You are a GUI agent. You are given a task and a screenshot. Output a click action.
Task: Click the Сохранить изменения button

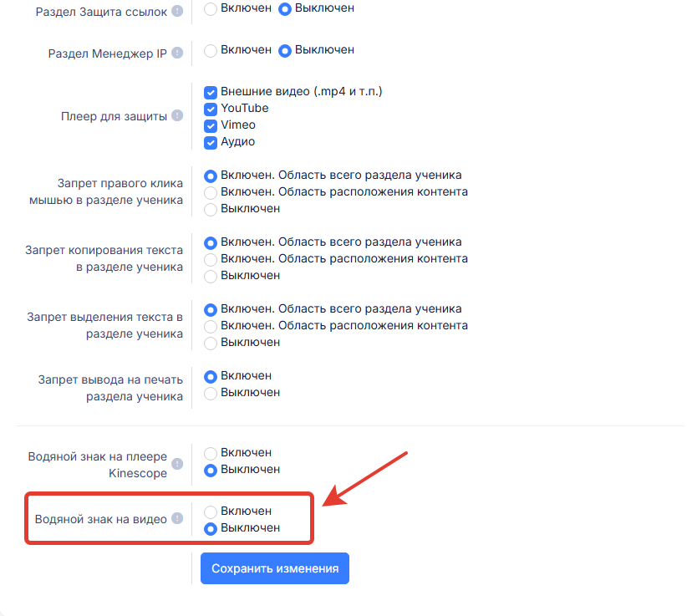coord(275,568)
